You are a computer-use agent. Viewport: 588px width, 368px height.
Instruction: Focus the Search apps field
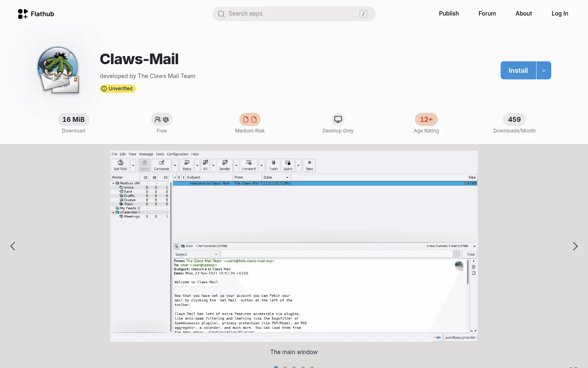(x=294, y=14)
